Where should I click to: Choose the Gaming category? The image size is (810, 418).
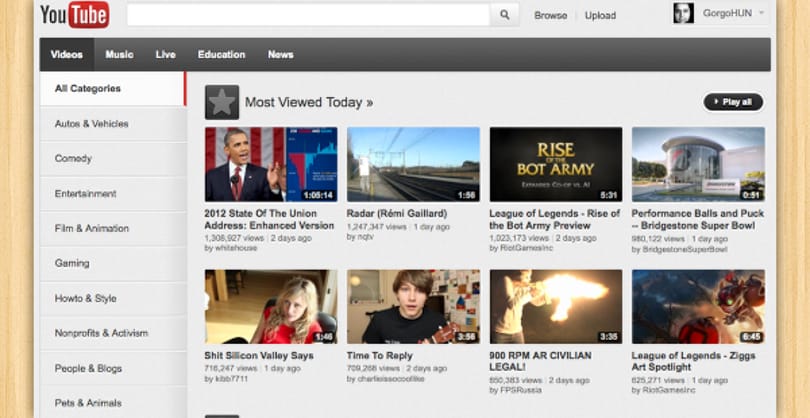[113, 264]
